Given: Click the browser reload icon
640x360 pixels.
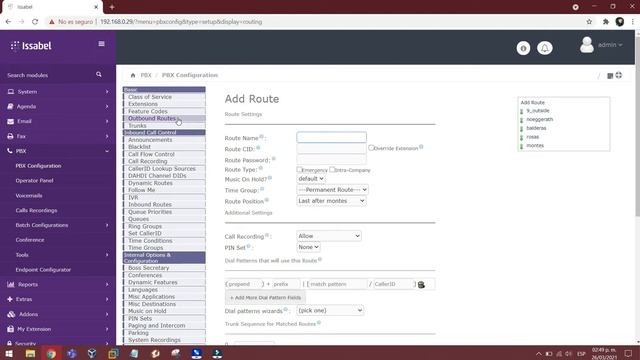Looking at the screenshot, I should click(35, 22).
